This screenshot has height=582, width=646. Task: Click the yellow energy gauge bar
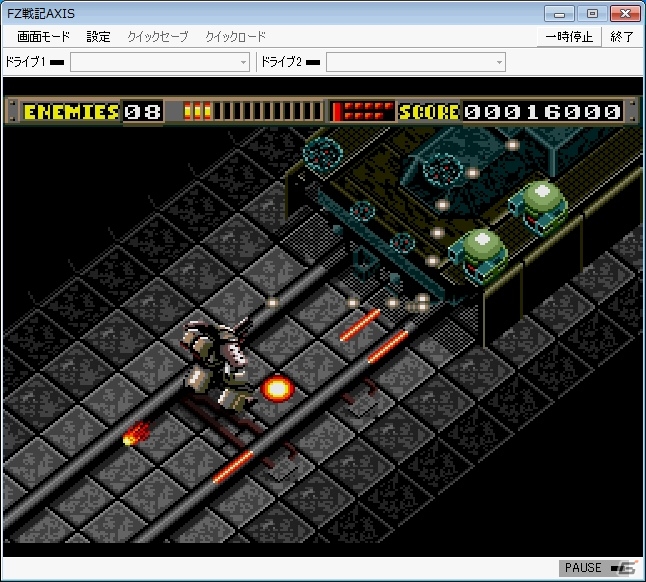[x=253, y=111]
